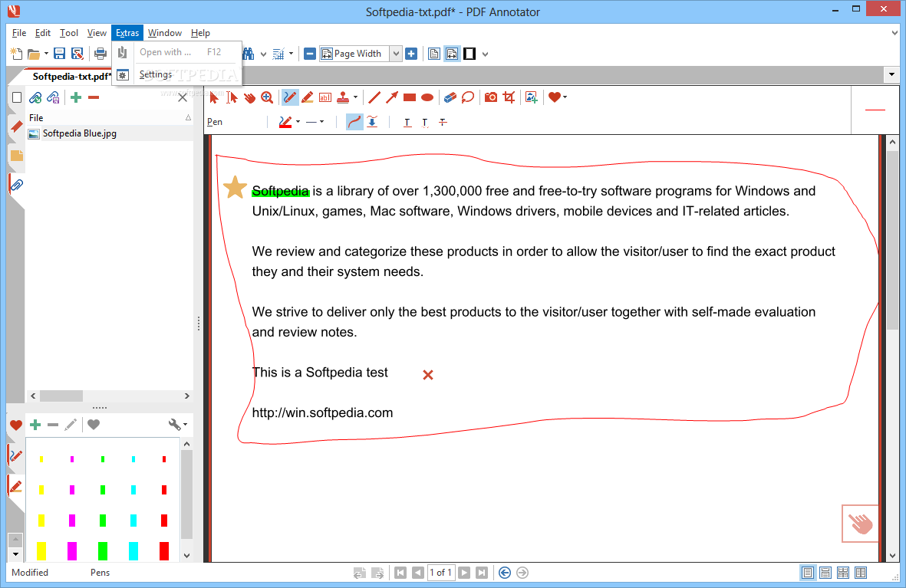Select the Arrow drawing tool
Screen dimensions: 906x588
point(392,97)
